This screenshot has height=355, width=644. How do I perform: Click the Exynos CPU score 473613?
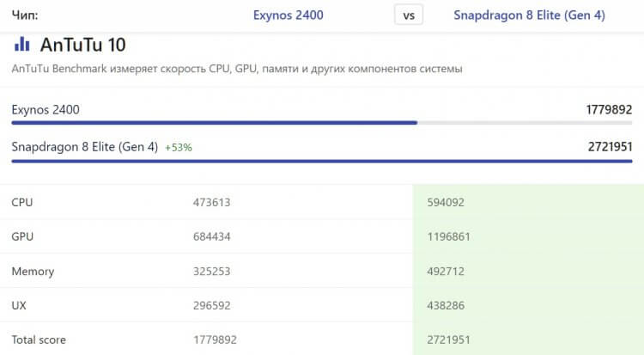coord(211,202)
